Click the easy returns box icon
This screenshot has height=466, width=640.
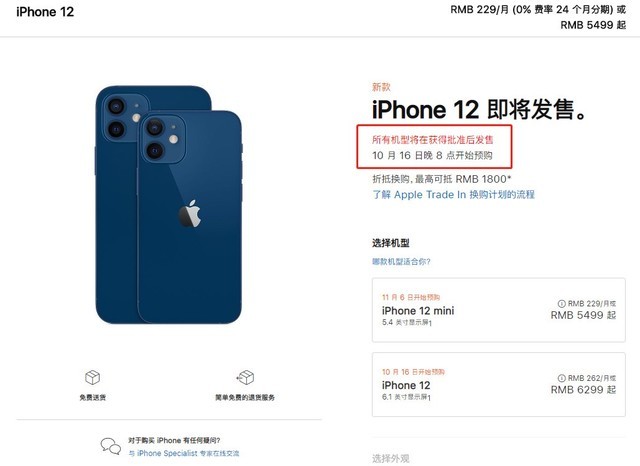(245, 377)
